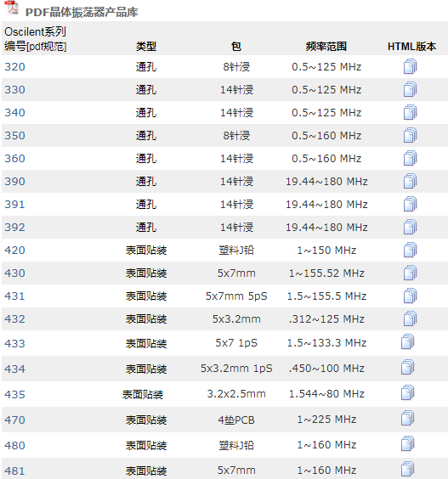Screen dimensions: 448x479
Task: Open HTML version icon for series 392
Action: 410,227
